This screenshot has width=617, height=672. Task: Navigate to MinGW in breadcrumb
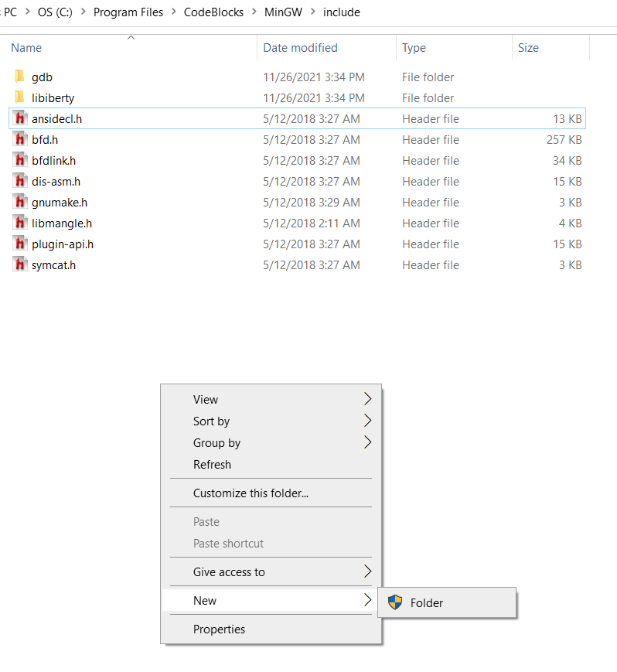[283, 12]
